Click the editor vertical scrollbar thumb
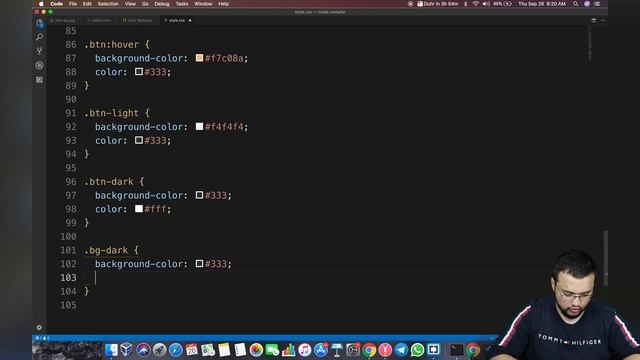 606,258
